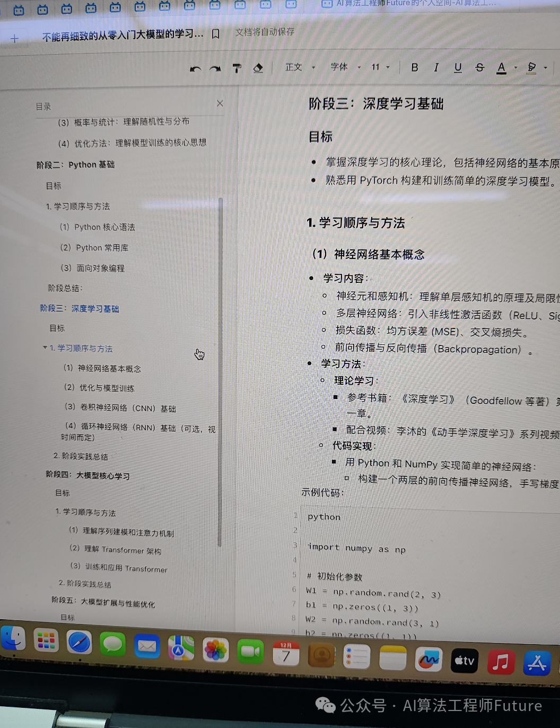Select the document title text
The width and height of the screenshot is (560, 728).
(122, 36)
